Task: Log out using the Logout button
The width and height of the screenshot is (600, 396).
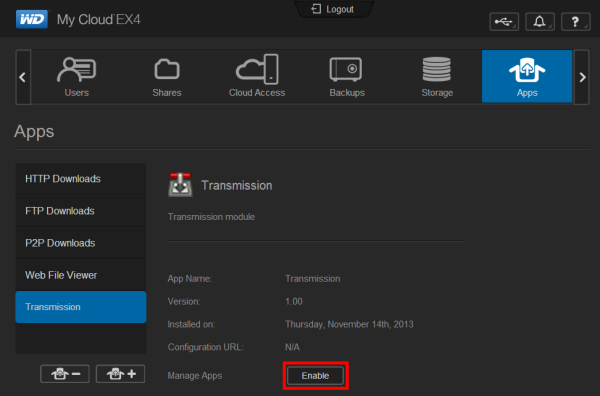Action: pos(333,9)
